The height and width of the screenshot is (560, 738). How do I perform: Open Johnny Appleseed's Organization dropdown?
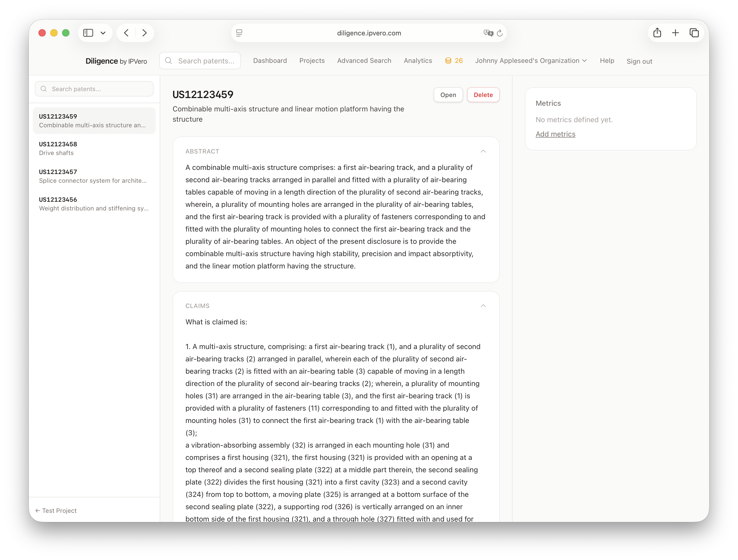pos(531,61)
